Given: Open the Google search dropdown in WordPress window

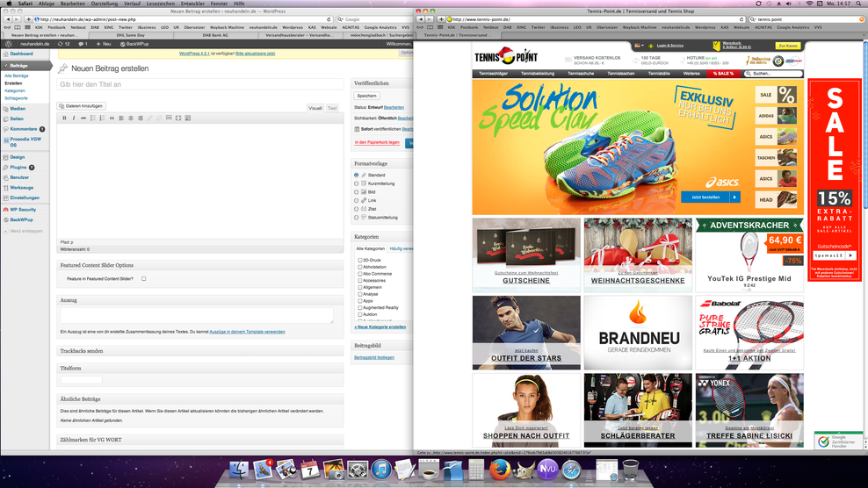Looking at the screenshot, I should 341,19.
